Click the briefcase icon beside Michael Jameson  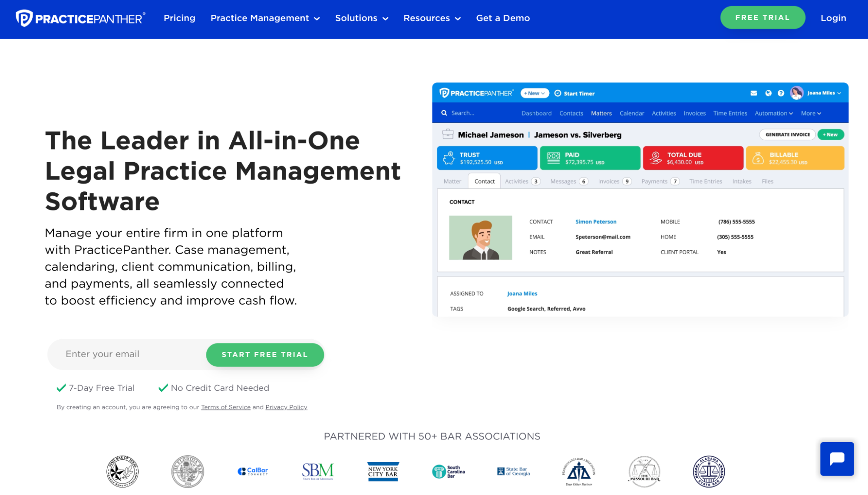point(448,134)
